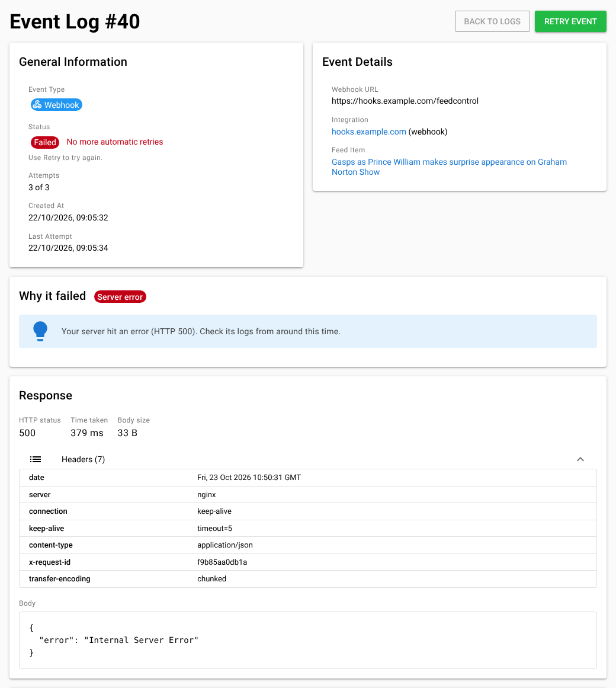The width and height of the screenshot is (616, 688).
Task: Click the HTTP 500 hint message
Action: 201,331
